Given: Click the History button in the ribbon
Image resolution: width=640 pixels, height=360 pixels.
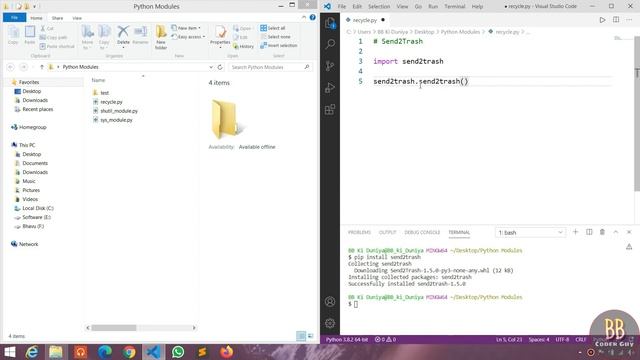Looking at the screenshot, I should pyautogui.click(x=243, y=47).
